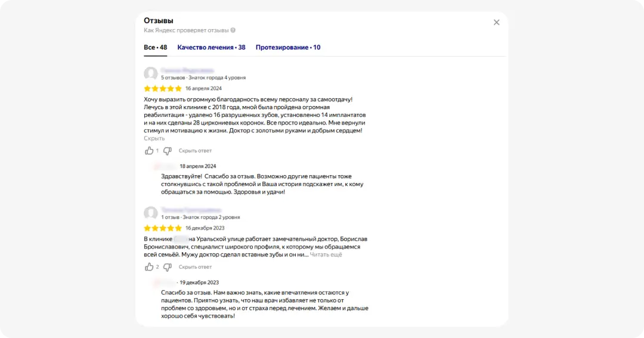
Task: Like the review dated 16 декабря 2023
Action: (149, 267)
